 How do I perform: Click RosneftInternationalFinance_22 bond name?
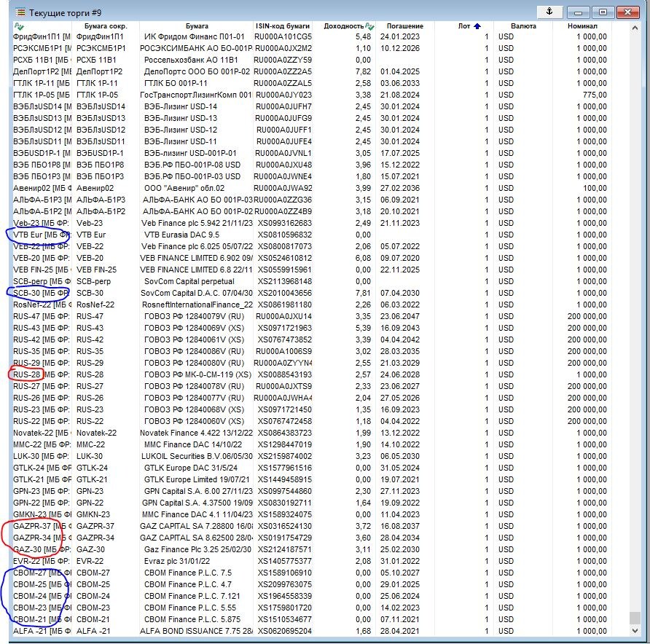pos(197,305)
